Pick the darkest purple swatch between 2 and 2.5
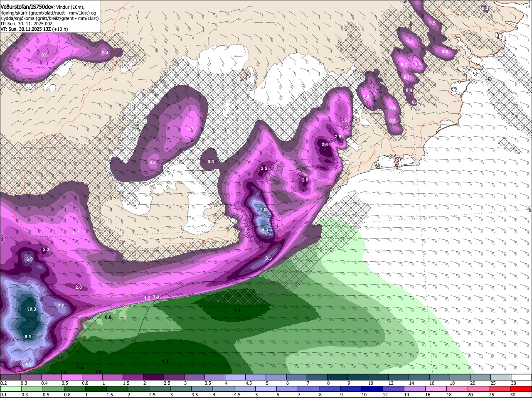Image resolution: width=532 pixels, height=398 pixels. pyautogui.click(x=154, y=377)
